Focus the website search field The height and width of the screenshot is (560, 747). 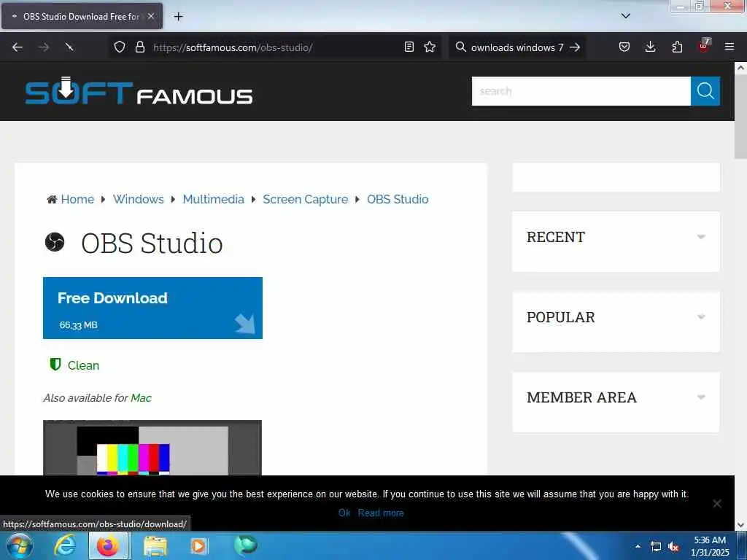coord(581,91)
